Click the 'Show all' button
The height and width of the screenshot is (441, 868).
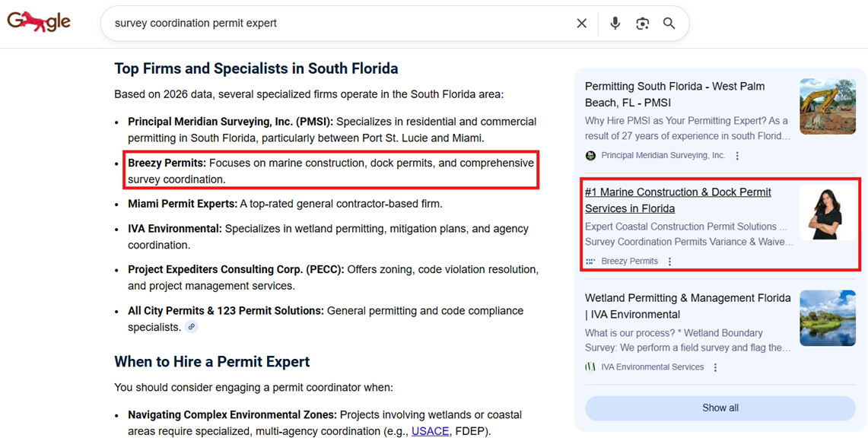coord(720,408)
